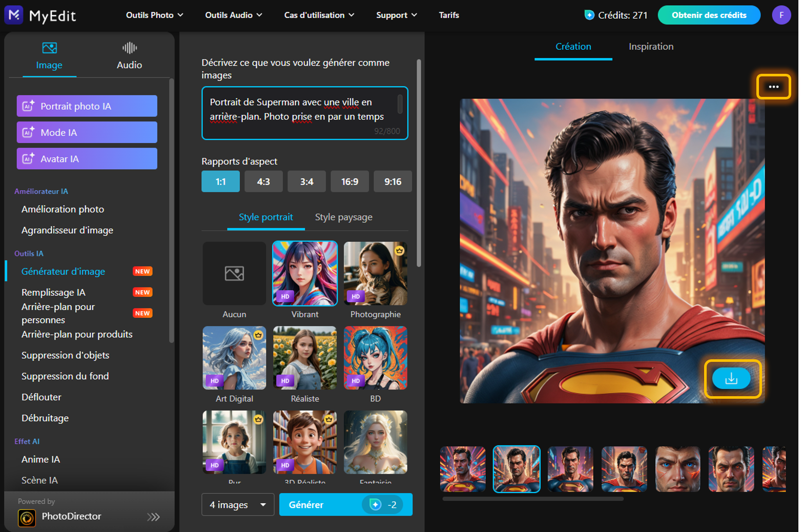The image size is (803, 532).
Task: Select the 4:3 aspect ratio
Action: click(x=263, y=181)
